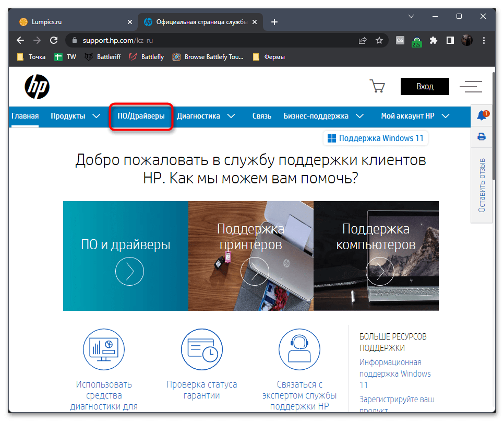The image size is (504, 421).
Task: Open Связаться с экспертом службы link
Action: tap(299, 395)
